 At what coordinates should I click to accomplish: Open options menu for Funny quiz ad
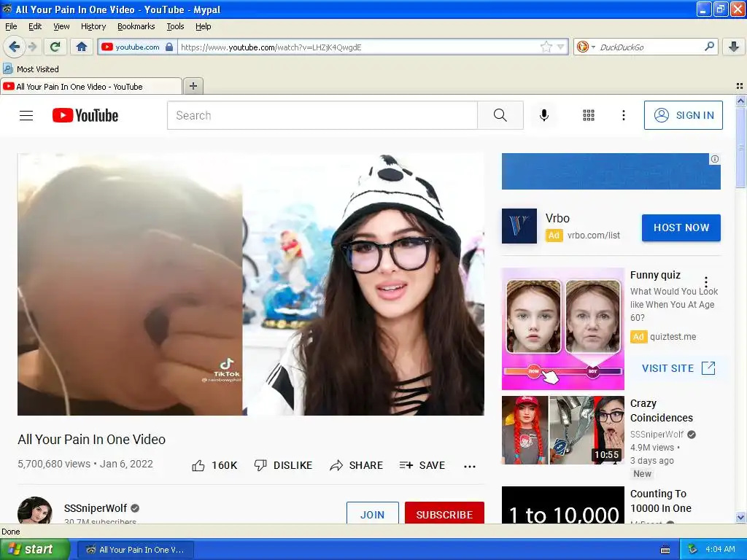point(706,282)
